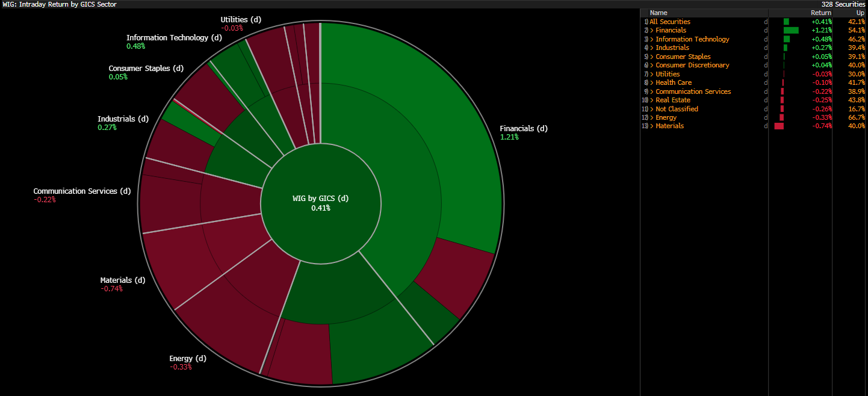Click the -0.74% return in the table

822,126
